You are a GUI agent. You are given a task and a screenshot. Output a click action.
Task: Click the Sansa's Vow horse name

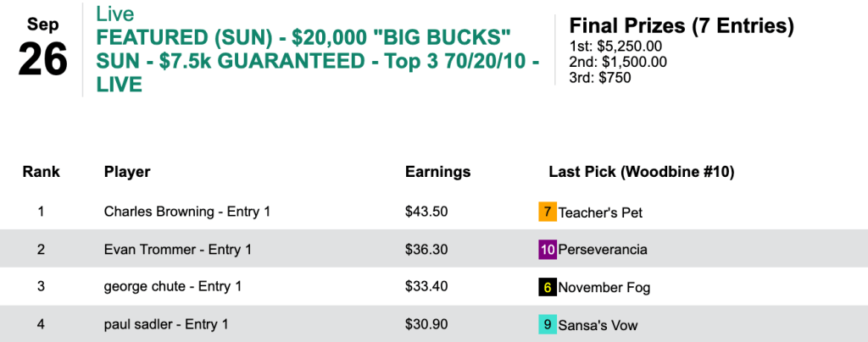[x=598, y=325]
